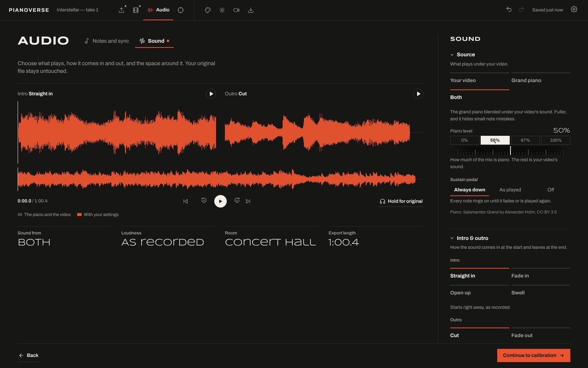Click the piano level slider track

point(510,151)
